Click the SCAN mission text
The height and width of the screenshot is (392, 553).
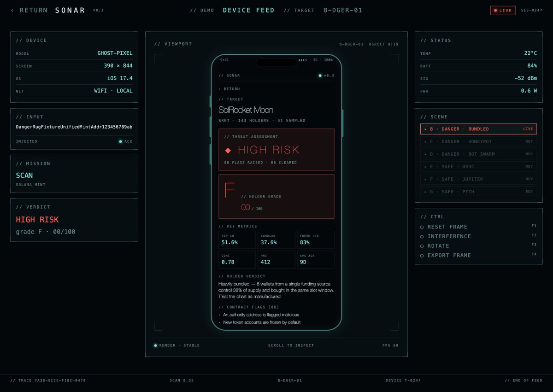tap(24, 176)
